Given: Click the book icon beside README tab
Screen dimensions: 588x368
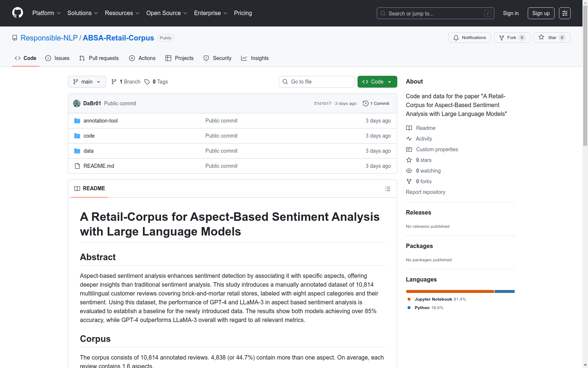Looking at the screenshot, I should 77,188.
